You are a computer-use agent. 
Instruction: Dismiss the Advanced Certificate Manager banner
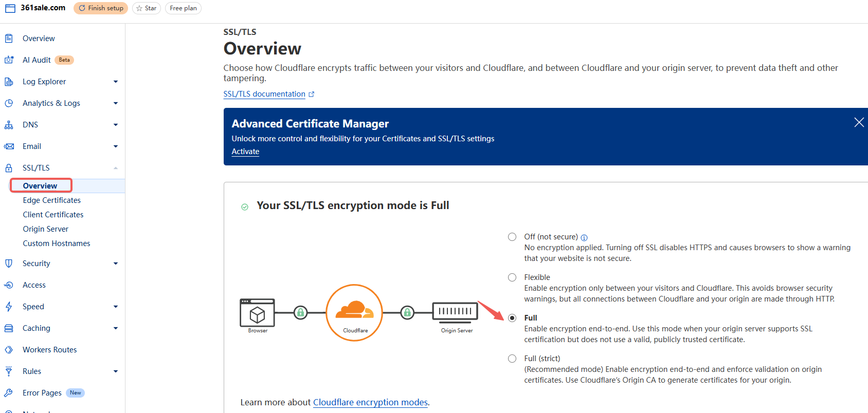(x=859, y=122)
